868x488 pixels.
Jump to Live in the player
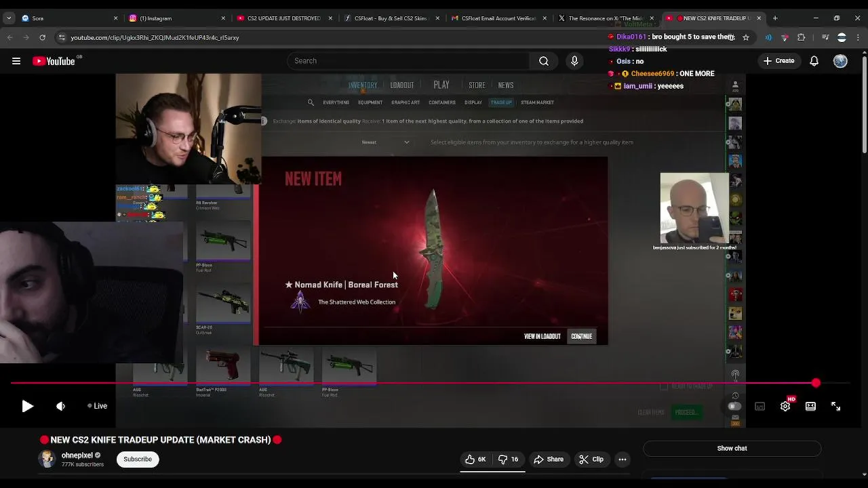98,406
